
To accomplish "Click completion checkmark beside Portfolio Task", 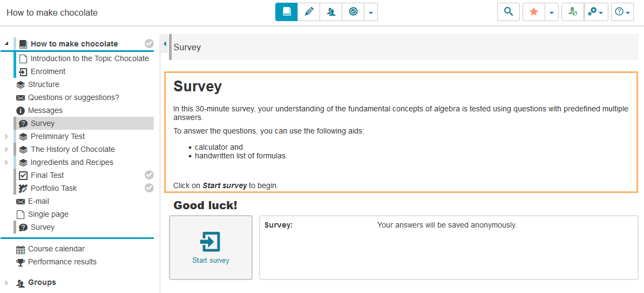I will (x=149, y=188).
